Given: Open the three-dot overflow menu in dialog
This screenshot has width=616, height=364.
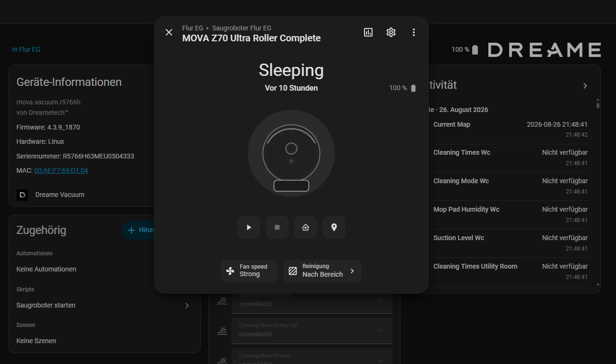Looking at the screenshot, I should [414, 32].
